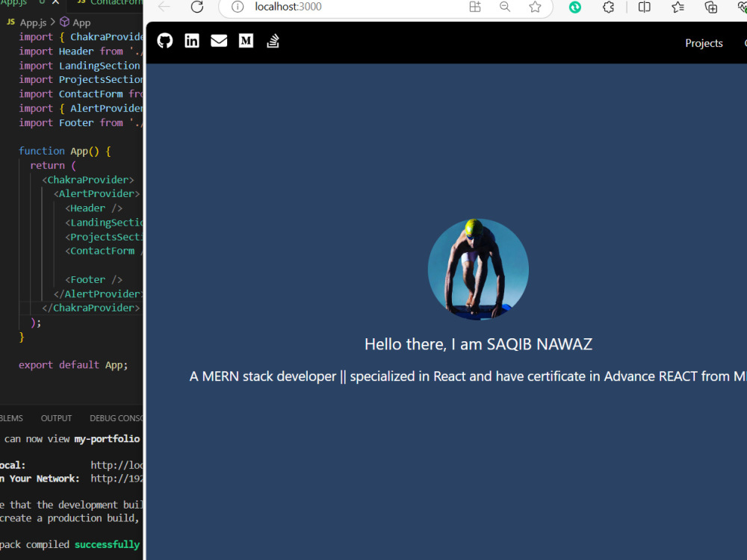Add page to favorites star icon
This screenshot has width=747, height=560.
pyautogui.click(x=535, y=7)
